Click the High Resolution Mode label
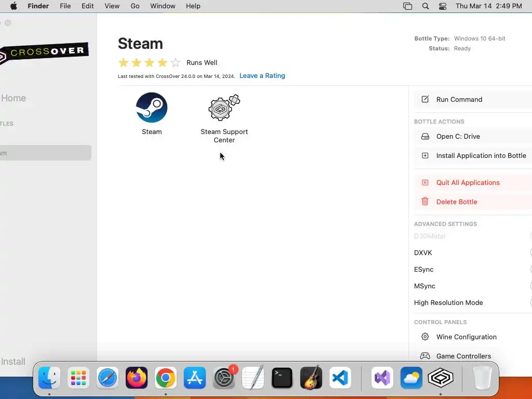 pyautogui.click(x=448, y=303)
